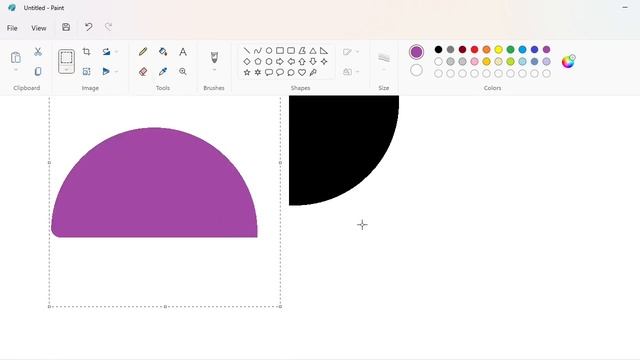Viewport: 640px width, 360px height.
Task: Choose the Five-point star shape
Action: [x=247, y=72]
